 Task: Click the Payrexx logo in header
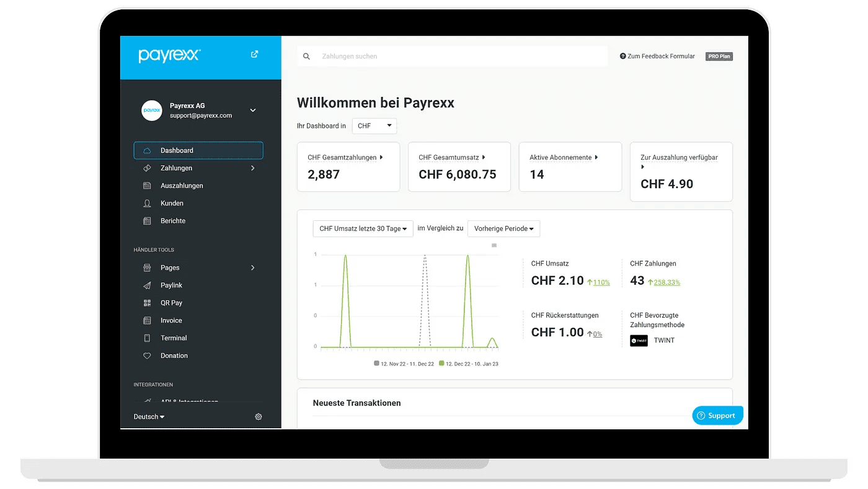169,55
